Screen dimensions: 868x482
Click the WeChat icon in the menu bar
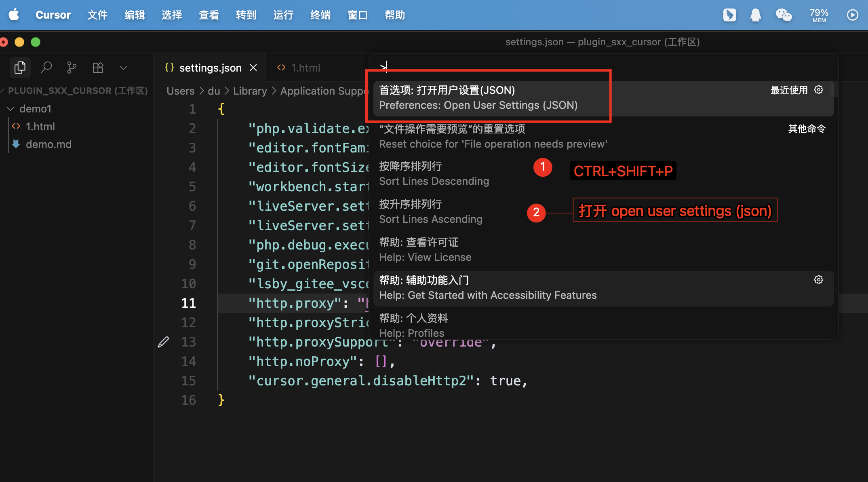point(784,15)
